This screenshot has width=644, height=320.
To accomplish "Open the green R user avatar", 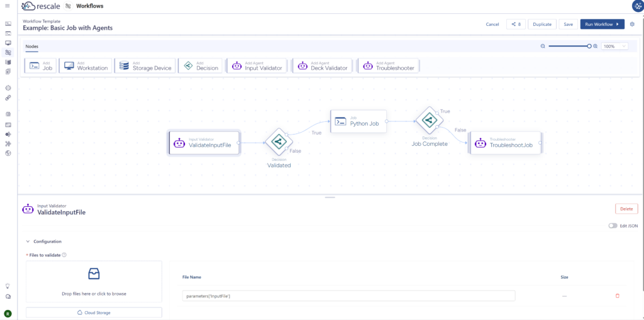I will coord(8,314).
